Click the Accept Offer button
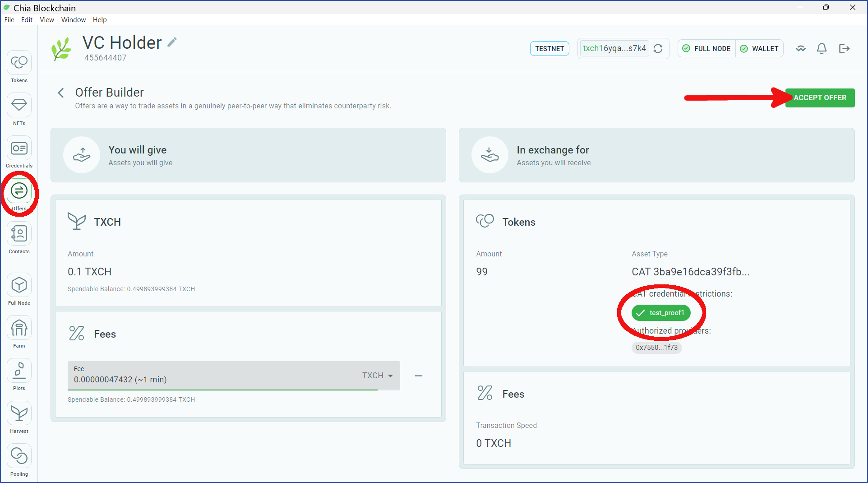Image resolution: width=868 pixels, height=483 pixels. [820, 98]
